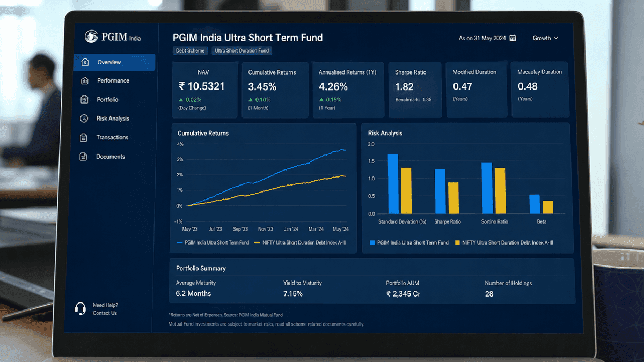Click the Standard Deviation (%) axis label
The height and width of the screenshot is (362, 644).
click(x=402, y=221)
